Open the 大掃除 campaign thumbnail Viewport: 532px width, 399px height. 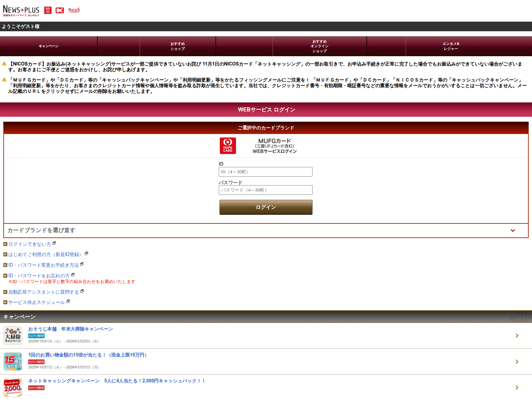(x=13, y=335)
